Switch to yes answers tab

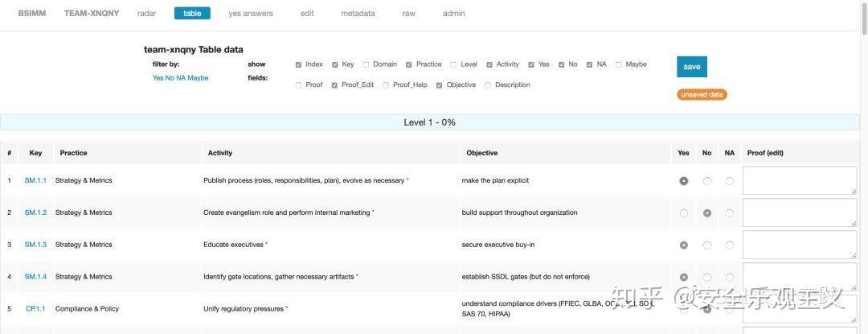(x=250, y=14)
